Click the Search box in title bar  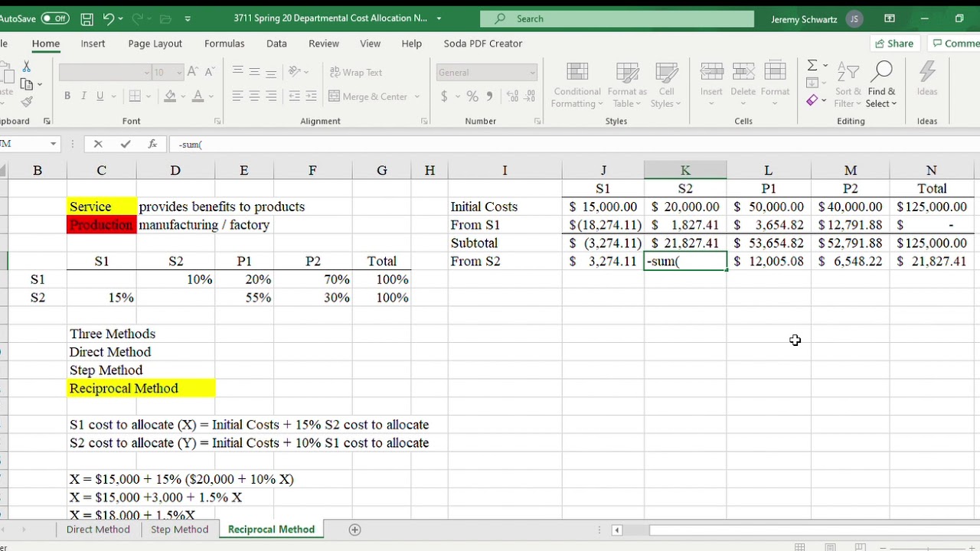coord(617,19)
